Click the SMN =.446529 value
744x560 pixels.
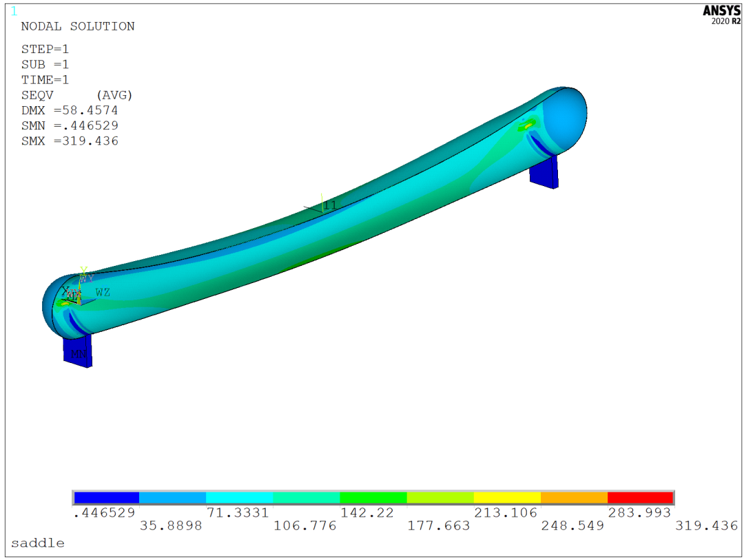coord(70,126)
